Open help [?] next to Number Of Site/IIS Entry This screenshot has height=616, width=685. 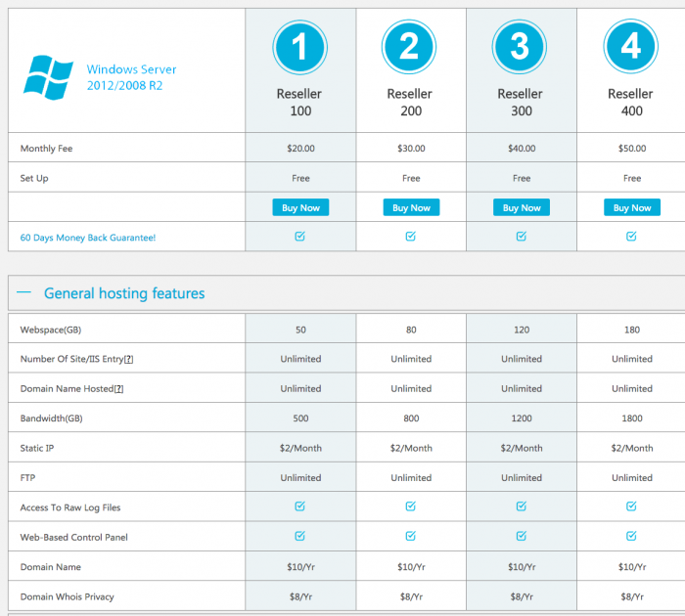[x=128, y=359]
